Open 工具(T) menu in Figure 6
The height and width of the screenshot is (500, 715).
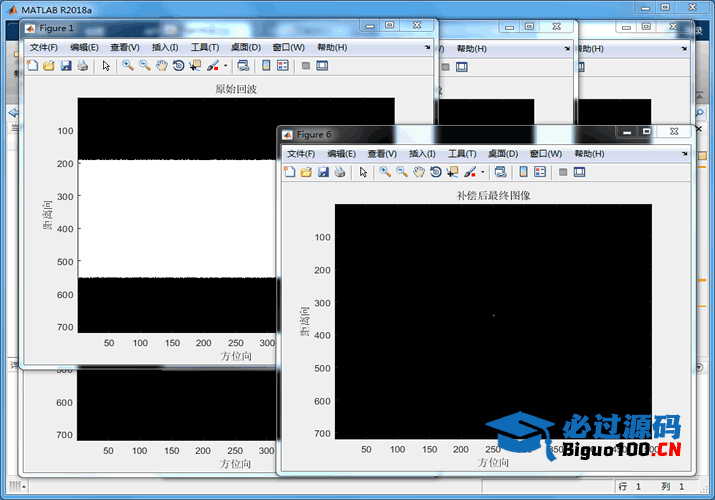pyautogui.click(x=462, y=154)
